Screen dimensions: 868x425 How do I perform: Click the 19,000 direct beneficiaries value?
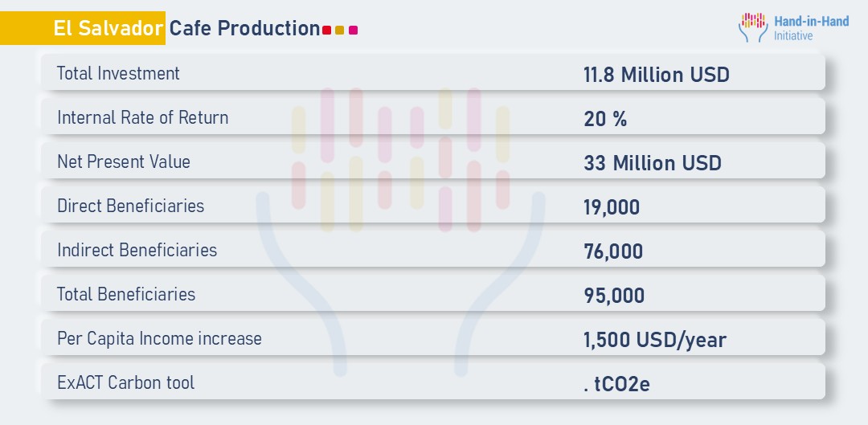coord(612,207)
